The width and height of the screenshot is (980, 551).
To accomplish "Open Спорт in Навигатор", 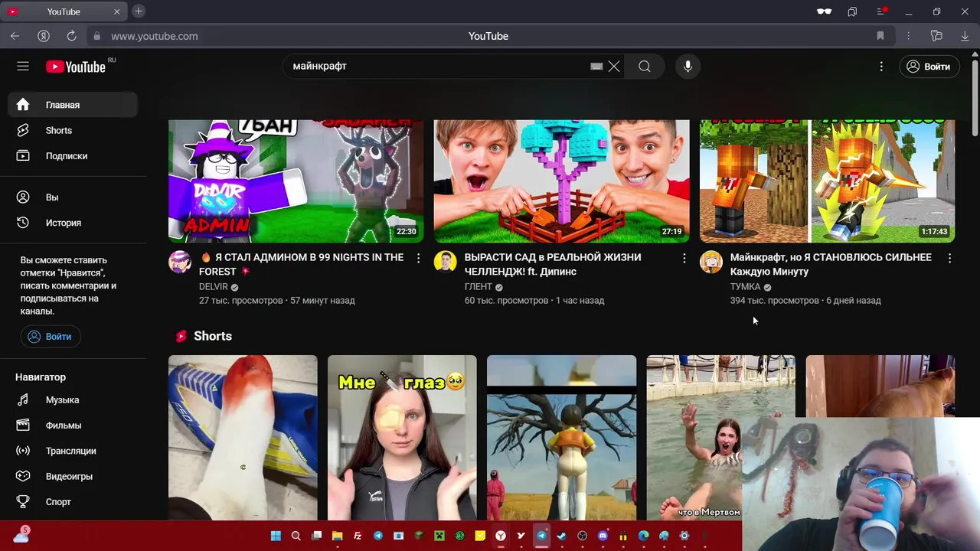I will point(73,501).
